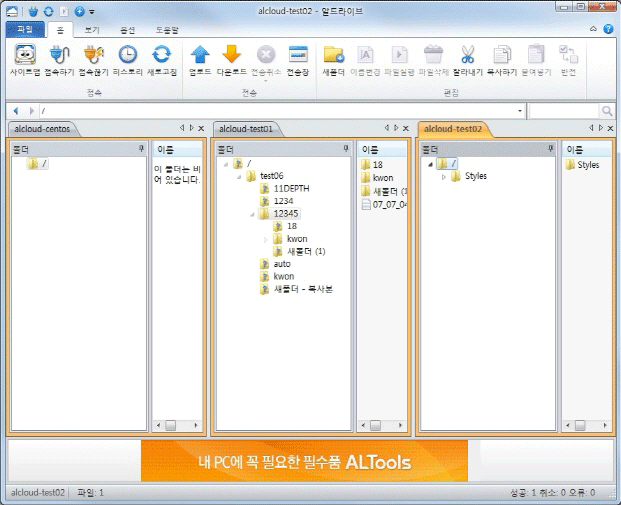Image resolution: width=621 pixels, height=505 pixels.
Task: Click the 접속하기 connect icon in ribbon
Action: click(x=59, y=60)
